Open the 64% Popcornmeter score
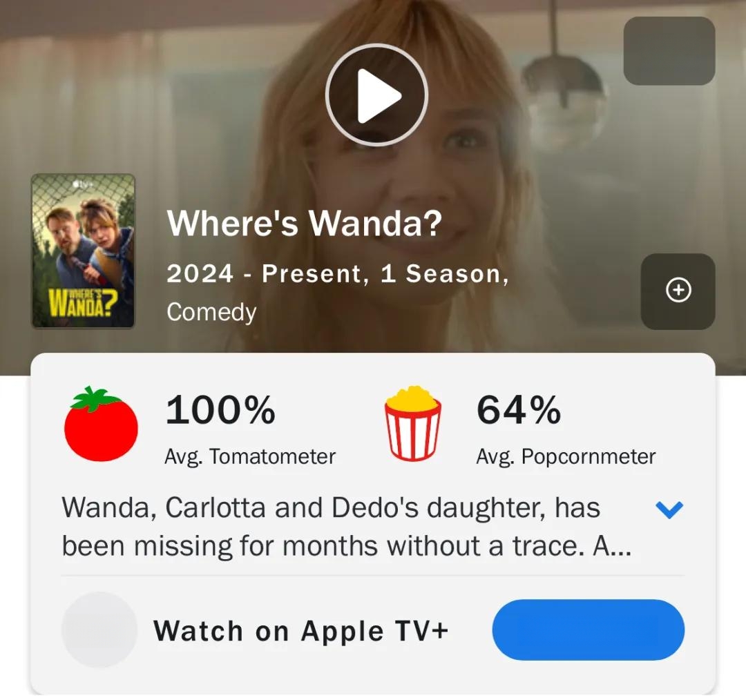 pyautogui.click(x=519, y=410)
